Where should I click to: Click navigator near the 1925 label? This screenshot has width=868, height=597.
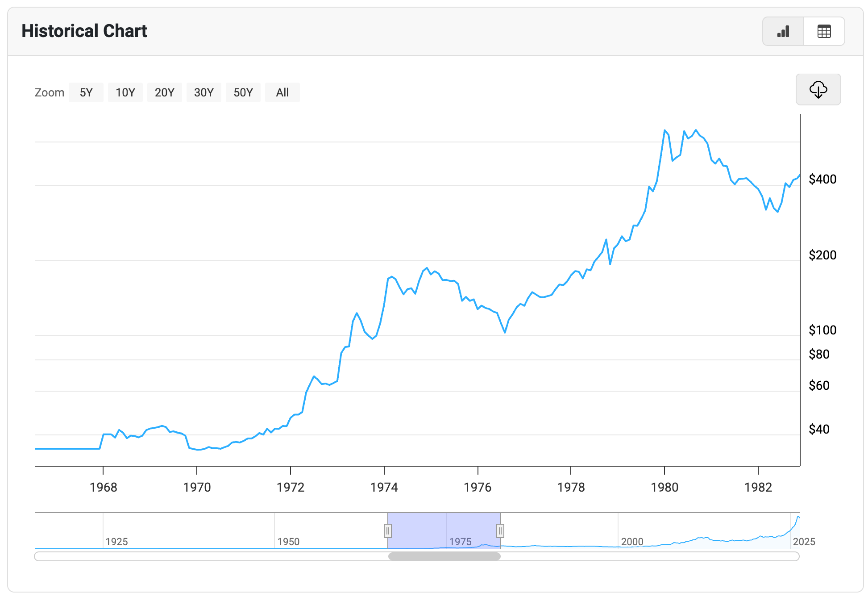116,541
